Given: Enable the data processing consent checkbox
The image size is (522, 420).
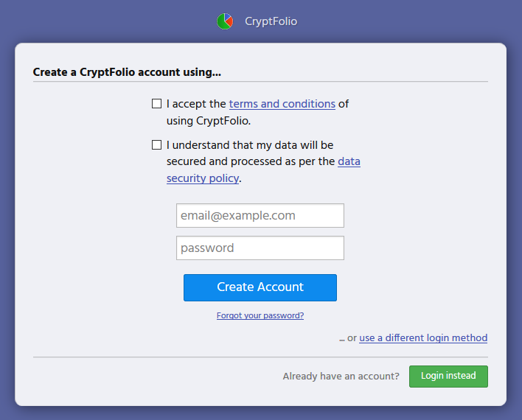Looking at the screenshot, I should pos(156,145).
